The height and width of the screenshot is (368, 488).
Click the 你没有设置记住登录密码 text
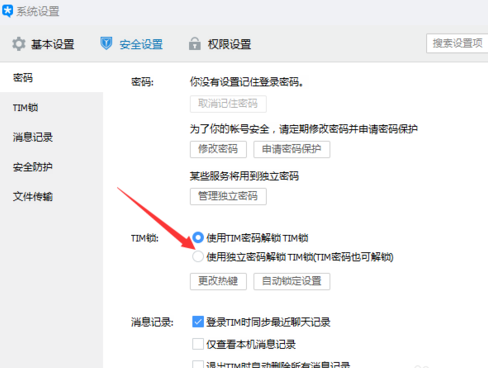[x=246, y=82]
